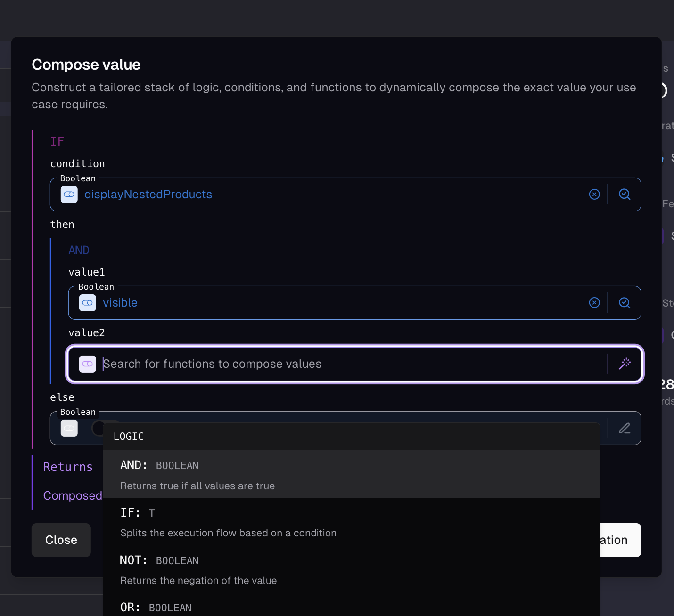The image size is (674, 616).
Task: Clear the displayNestedProducts condition value
Action: pyautogui.click(x=594, y=195)
